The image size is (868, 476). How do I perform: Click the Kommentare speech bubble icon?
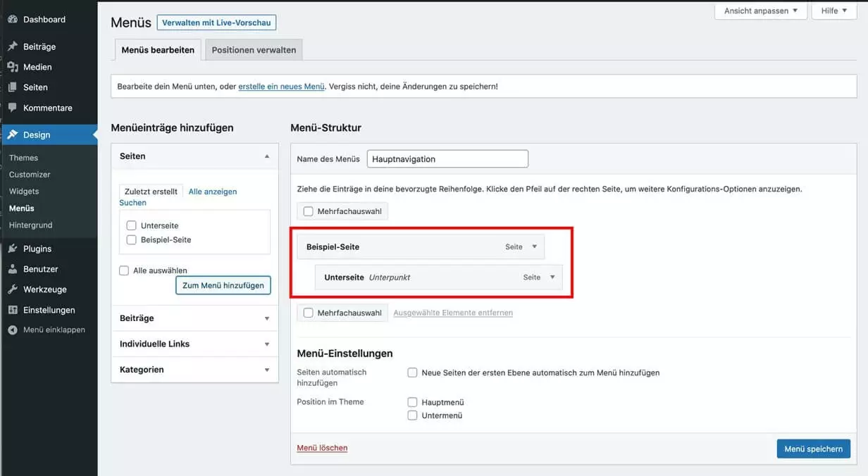tap(13, 108)
